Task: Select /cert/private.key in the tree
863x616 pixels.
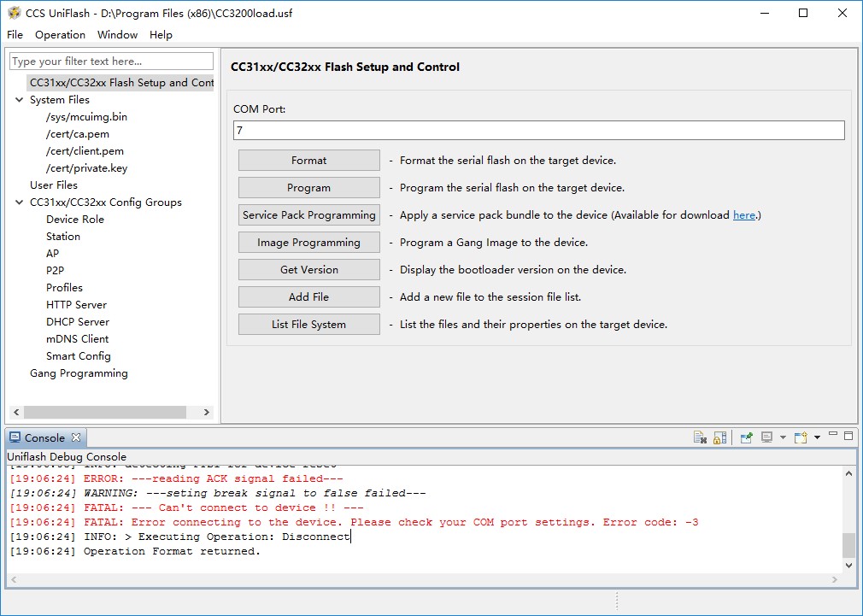Action: click(86, 168)
